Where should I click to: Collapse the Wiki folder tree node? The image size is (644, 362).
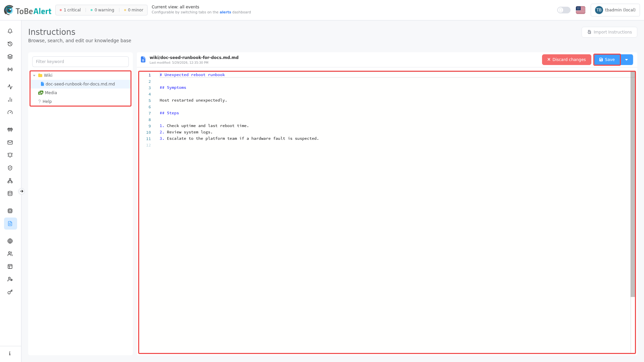point(34,75)
